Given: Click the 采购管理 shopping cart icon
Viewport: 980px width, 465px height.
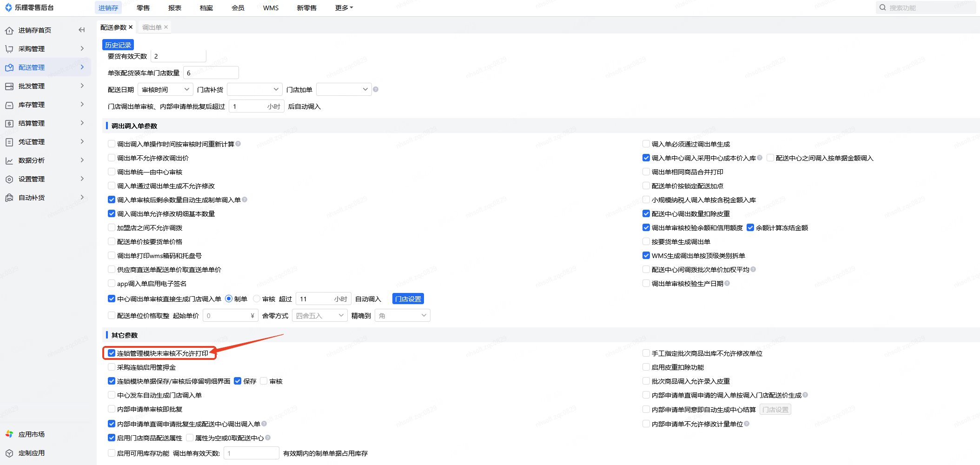Looking at the screenshot, I should pyautogui.click(x=9, y=49).
